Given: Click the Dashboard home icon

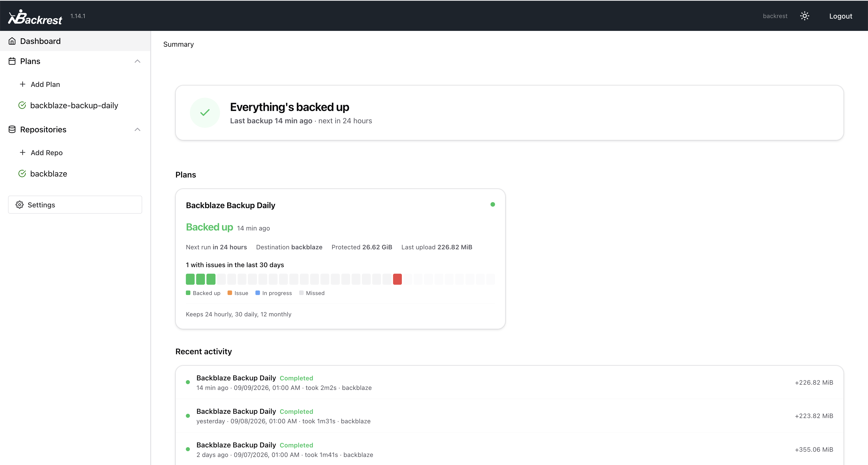Looking at the screenshot, I should pyautogui.click(x=12, y=41).
